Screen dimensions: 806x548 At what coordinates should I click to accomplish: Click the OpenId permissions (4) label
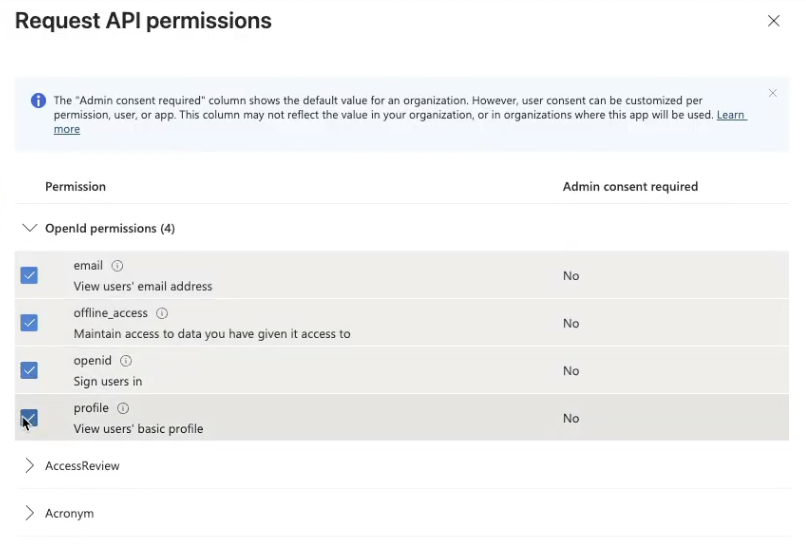[110, 229]
